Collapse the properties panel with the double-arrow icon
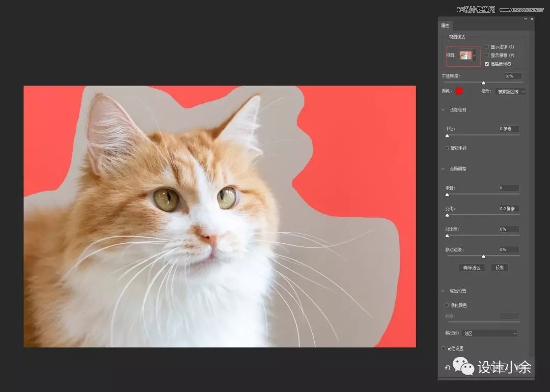The width and height of the screenshot is (550, 392). tap(526, 19)
